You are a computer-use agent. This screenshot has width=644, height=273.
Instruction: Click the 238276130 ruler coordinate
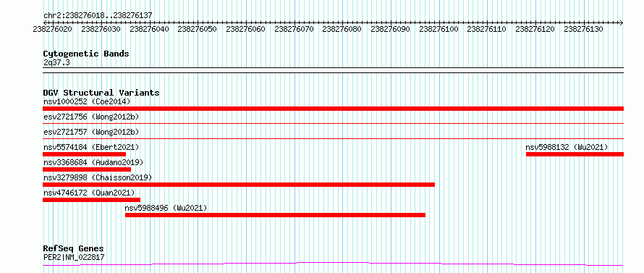[584, 30]
